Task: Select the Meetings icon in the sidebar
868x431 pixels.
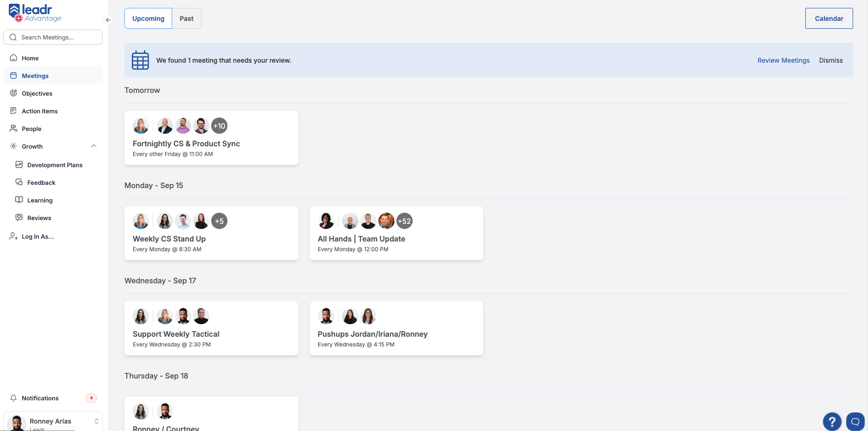Action: tap(14, 75)
